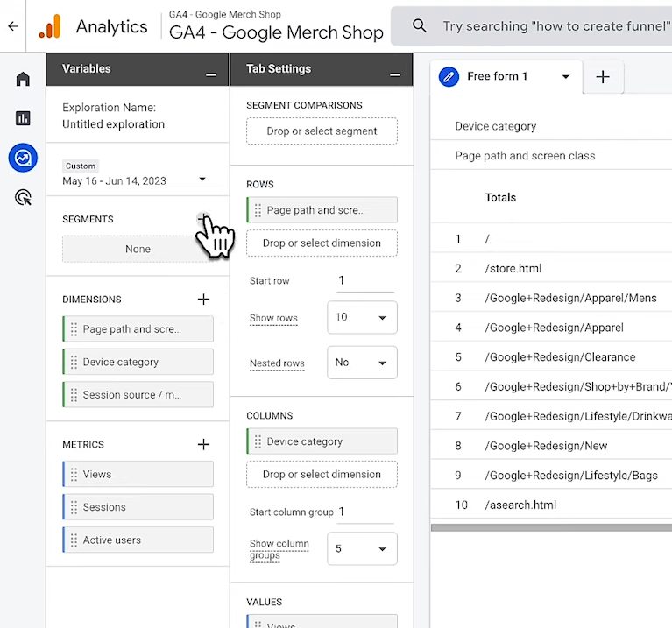Click the Untitled exploration name field
672x628 pixels.
click(114, 124)
